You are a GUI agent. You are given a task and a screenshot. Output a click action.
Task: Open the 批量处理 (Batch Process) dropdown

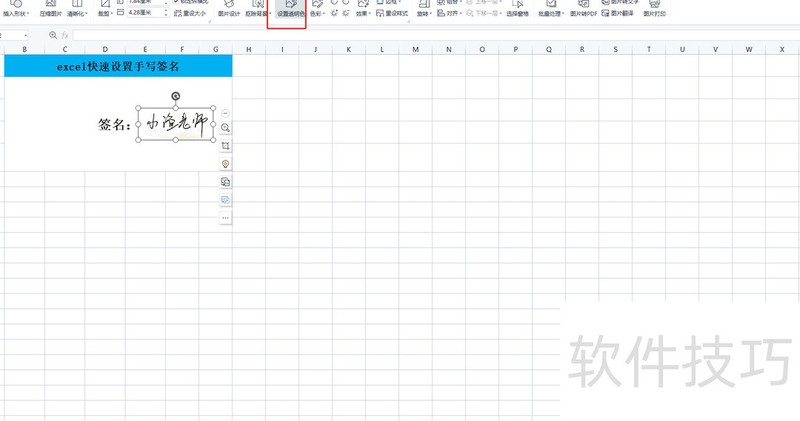551,8
